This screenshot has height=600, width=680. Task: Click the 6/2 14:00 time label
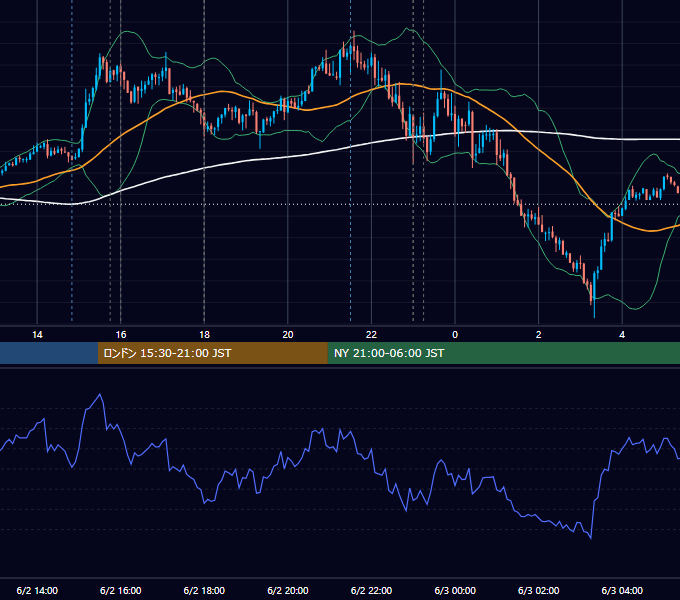point(37,590)
